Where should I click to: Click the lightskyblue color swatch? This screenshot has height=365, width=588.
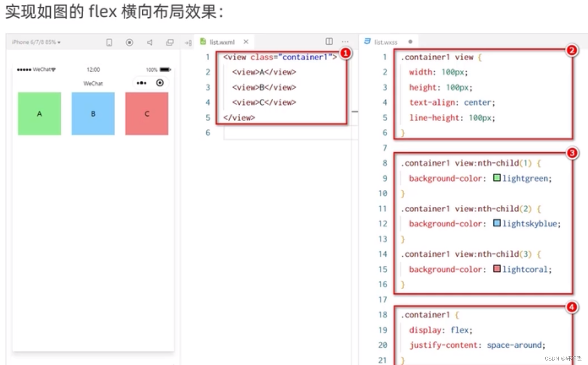[497, 223]
